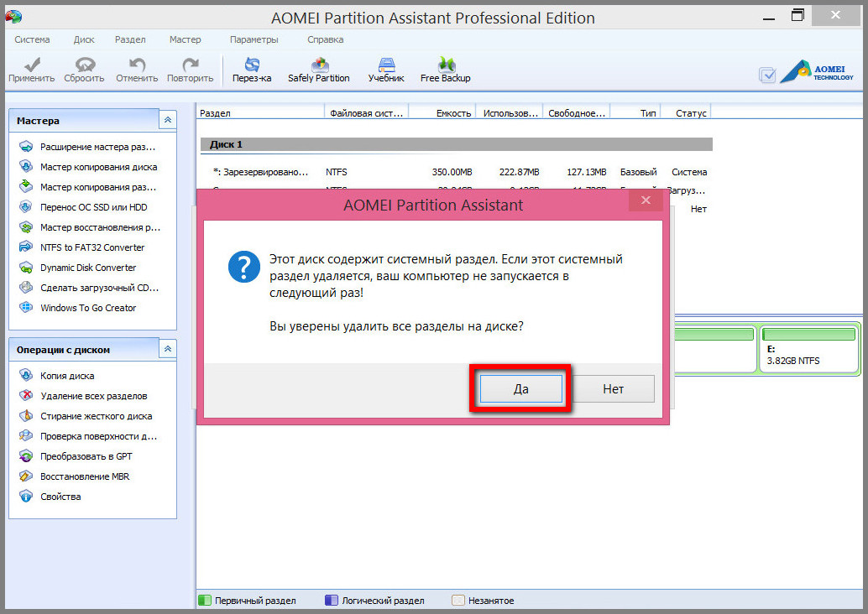Open the Windows To Go Creator icon
868x614 pixels.
[x=26, y=308]
